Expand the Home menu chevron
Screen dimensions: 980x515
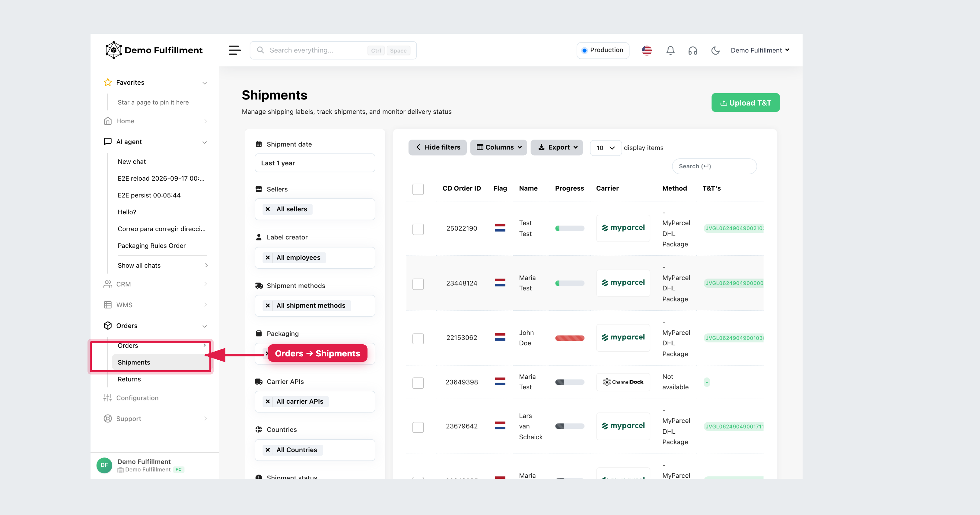205,121
